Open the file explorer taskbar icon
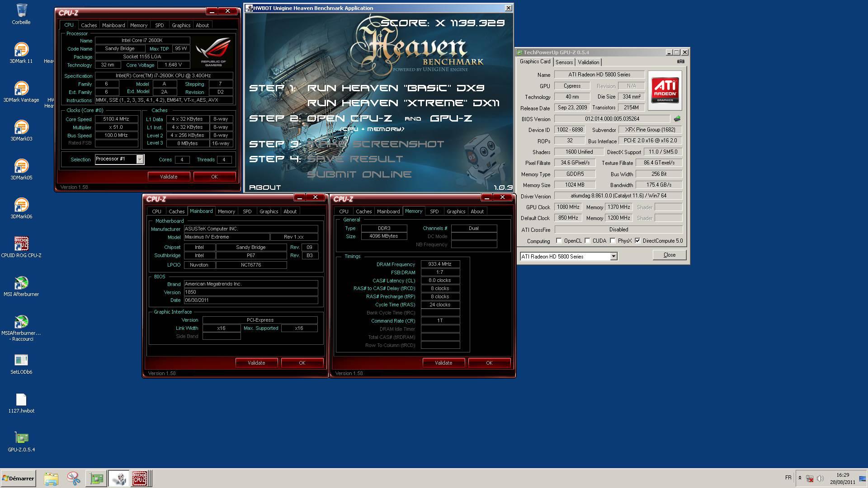The width and height of the screenshot is (868, 488). click(51, 479)
